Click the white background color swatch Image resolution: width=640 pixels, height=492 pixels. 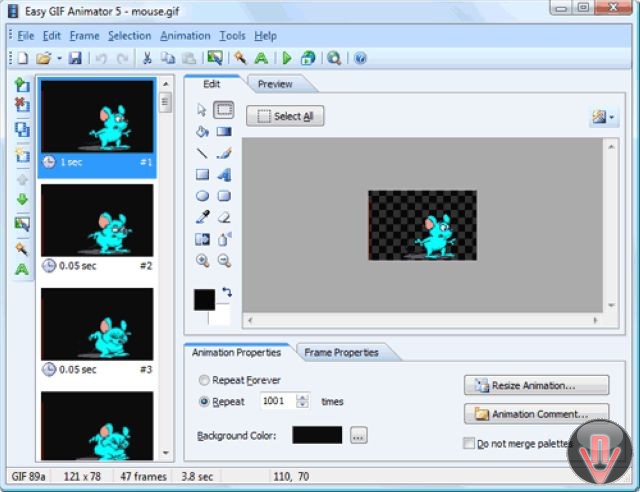[220, 316]
